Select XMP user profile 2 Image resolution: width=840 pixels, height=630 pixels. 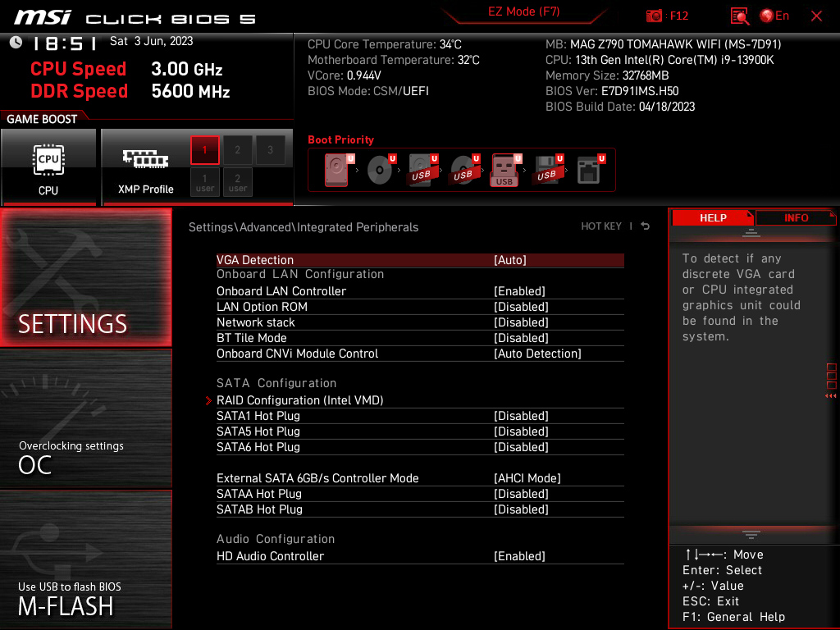[237, 182]
